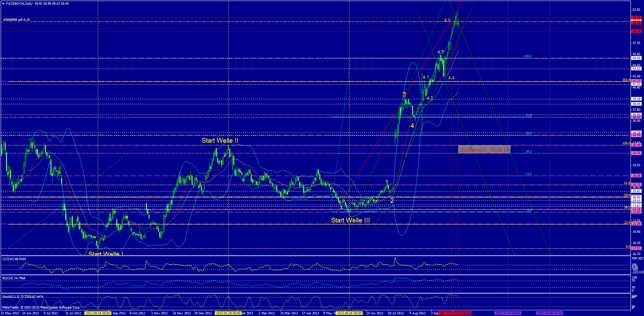Select the Start Welle II label
The width and height of the screenshot is (644, 316).
click(220, 141)
